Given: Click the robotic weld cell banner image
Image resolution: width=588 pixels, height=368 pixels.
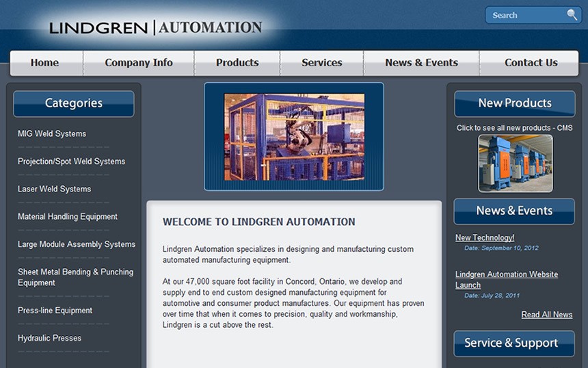Looking at the screenshot, I should click(x=294, y=137).
